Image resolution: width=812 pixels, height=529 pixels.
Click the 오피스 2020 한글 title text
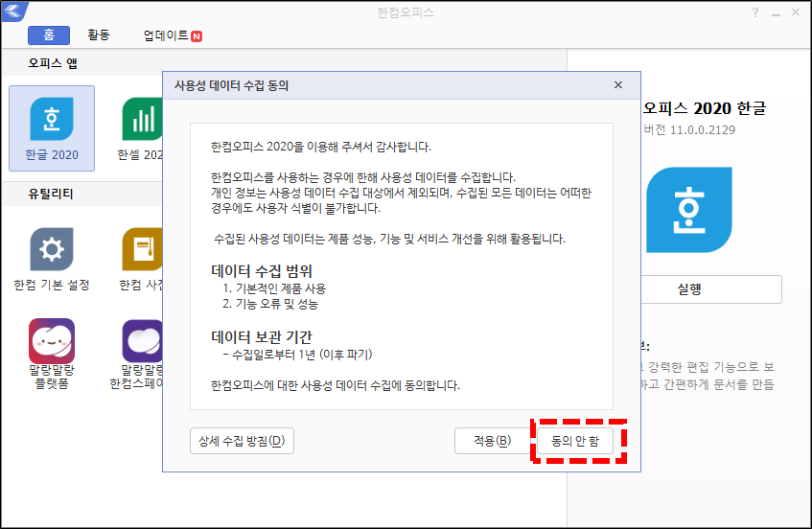705,108
